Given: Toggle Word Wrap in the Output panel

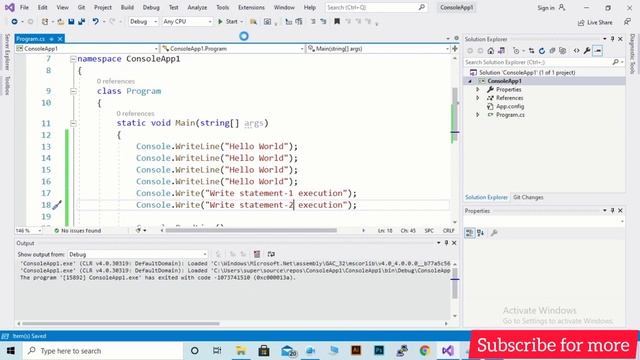Looking at the screenshot, I should point(271,254).
